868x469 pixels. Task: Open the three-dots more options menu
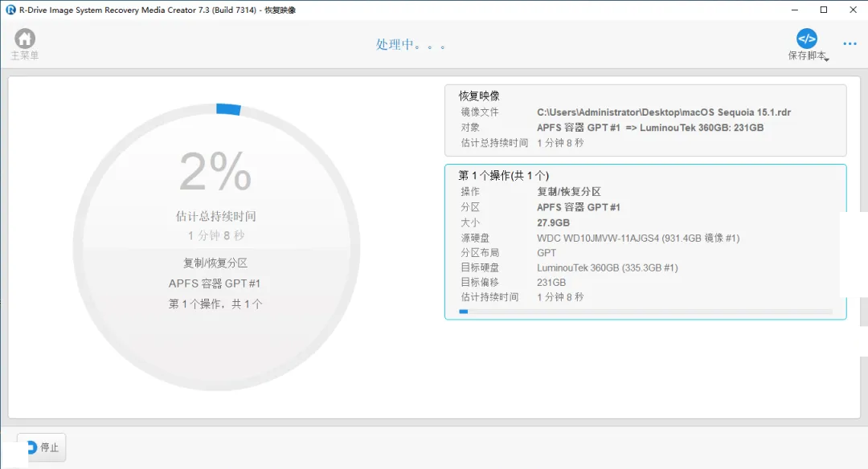[850, 43]
